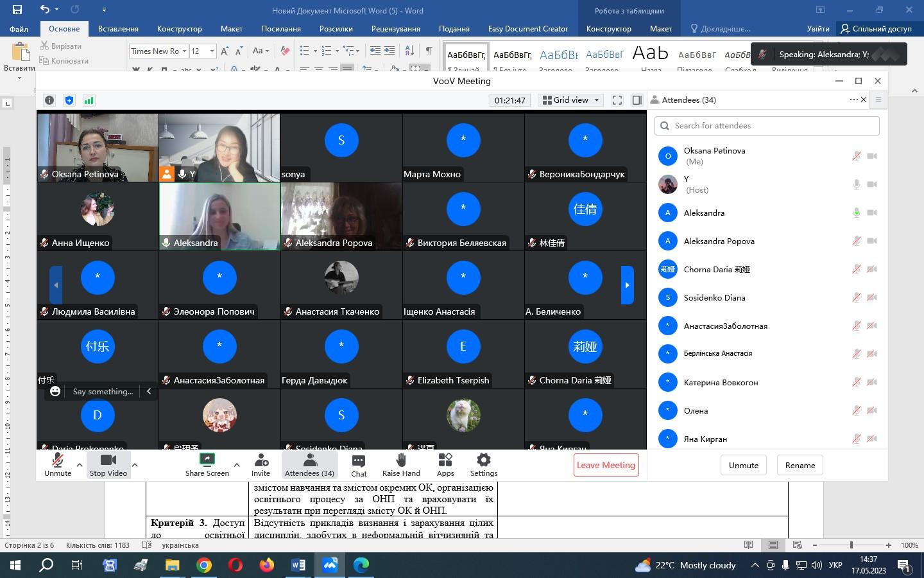The height and width of the screenshot is (578, 924).
Task: Toggle the Attendees (34) panel
Action: click(309, 464)
